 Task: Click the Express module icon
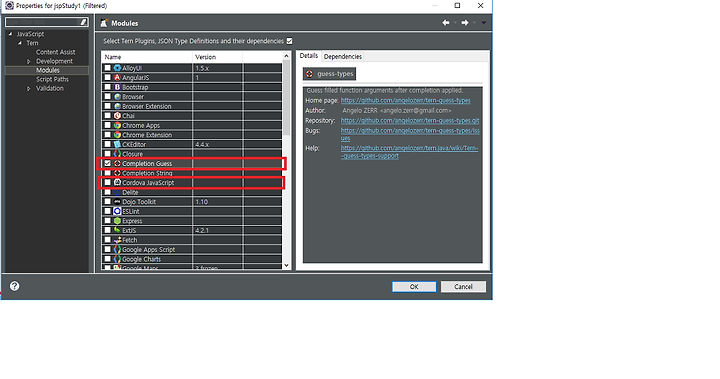tap(117, 221)
